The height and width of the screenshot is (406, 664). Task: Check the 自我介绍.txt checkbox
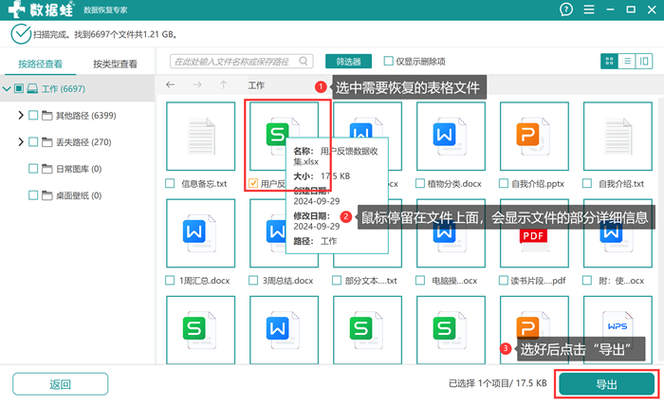click(587, 183)
